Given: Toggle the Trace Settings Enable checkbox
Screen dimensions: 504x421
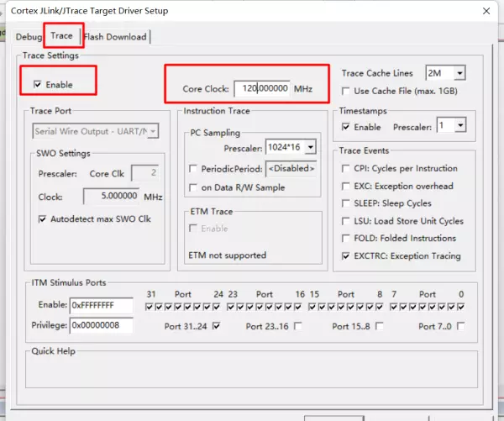Looking at the screenshot, I should [38, 85].
